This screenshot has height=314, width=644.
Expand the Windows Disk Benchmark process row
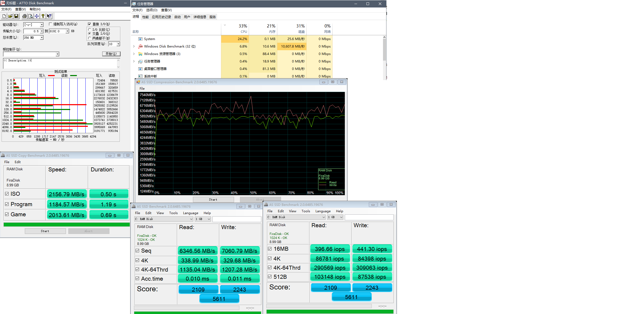134,46
